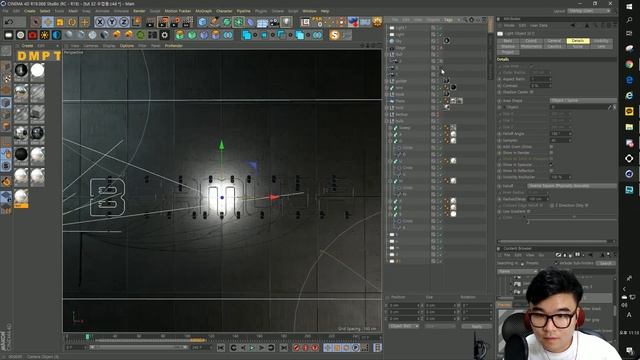Open File Explorer from Windows taskbar
Screen dimensions: 640x360
pos(629,127)
